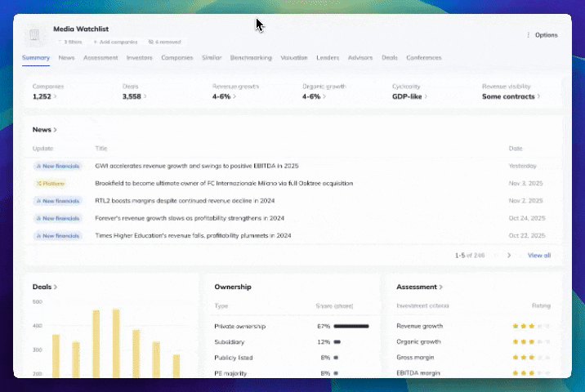Screen dimensions: 585x392
Task: Switch to the Benchmarking tab
Action: [x=251, y=58]
